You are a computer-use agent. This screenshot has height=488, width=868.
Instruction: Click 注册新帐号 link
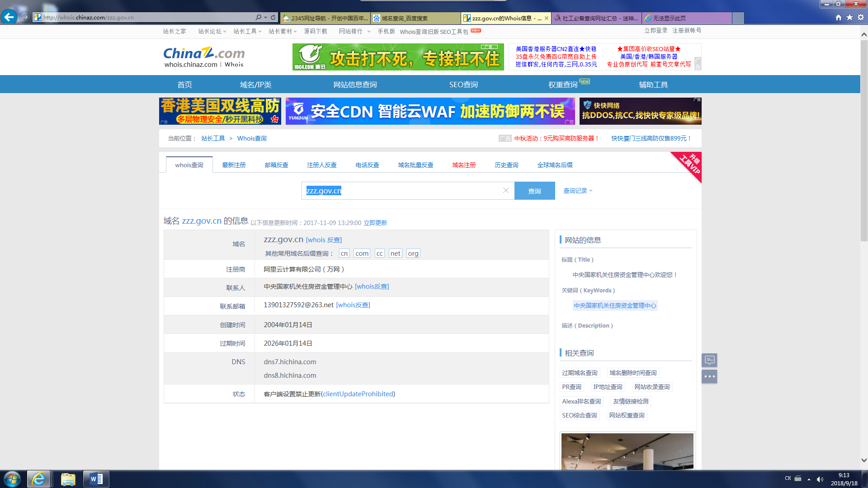(687, 30)
